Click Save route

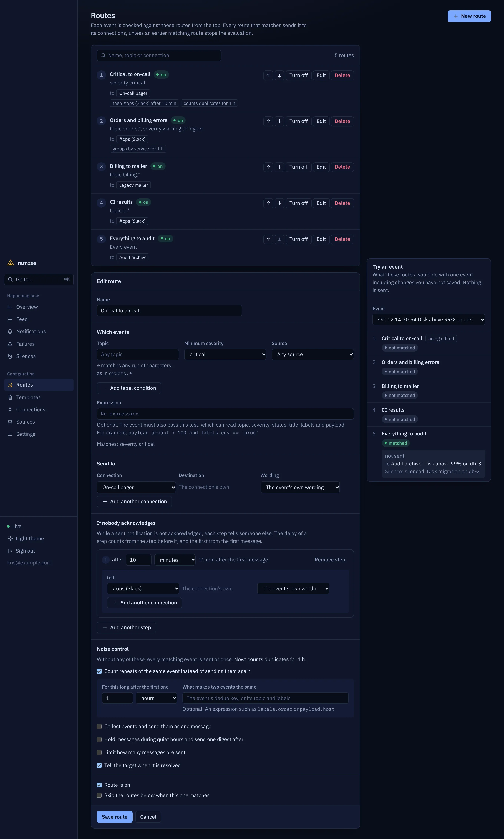115,817
